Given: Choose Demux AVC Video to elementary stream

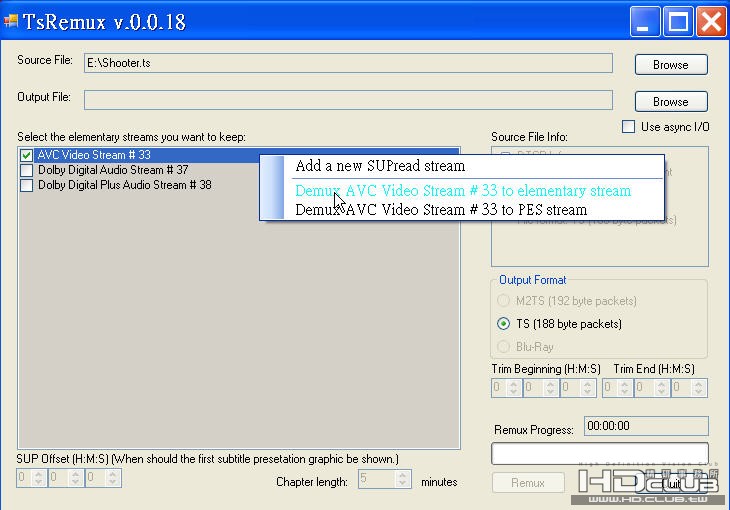Looking at the screenshot, I should coord(463,190).
